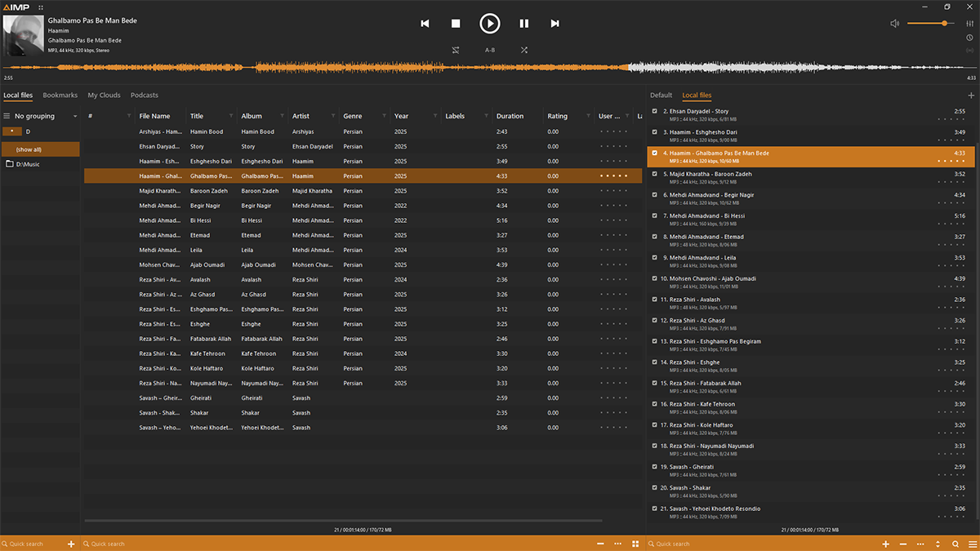
Task: Switch to Podcasts tab
Action: coord(145,96)
